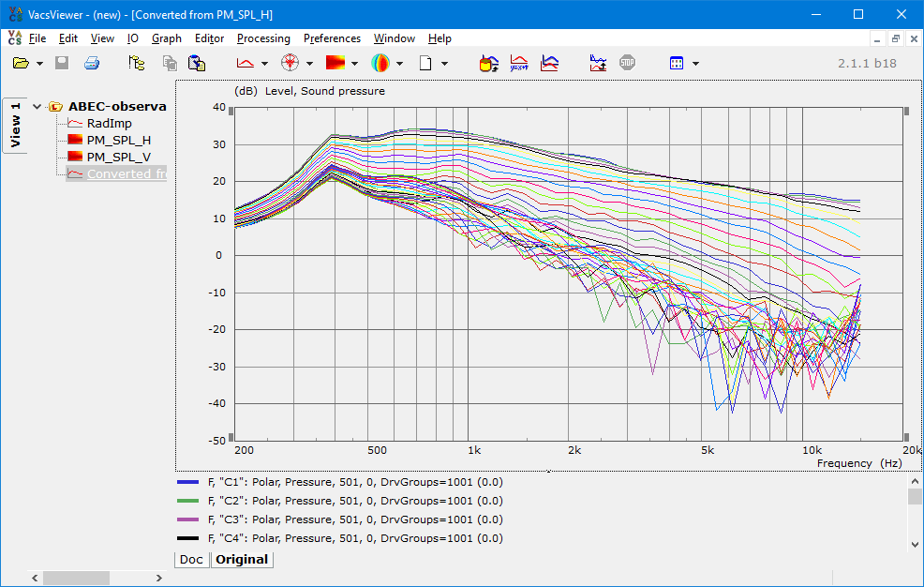Restore the inner document window
Screen dimensions: 924x587
point(896,38)
